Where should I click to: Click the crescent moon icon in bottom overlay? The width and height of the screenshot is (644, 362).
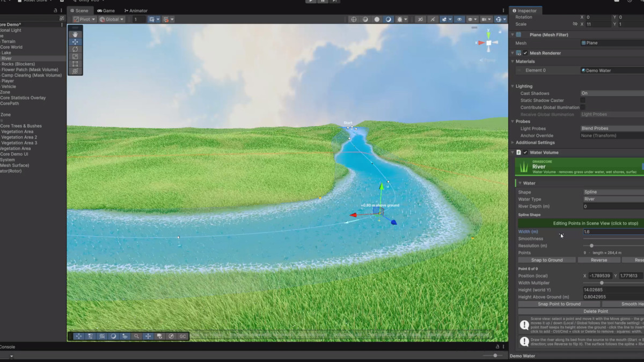(x=113, y=336)
